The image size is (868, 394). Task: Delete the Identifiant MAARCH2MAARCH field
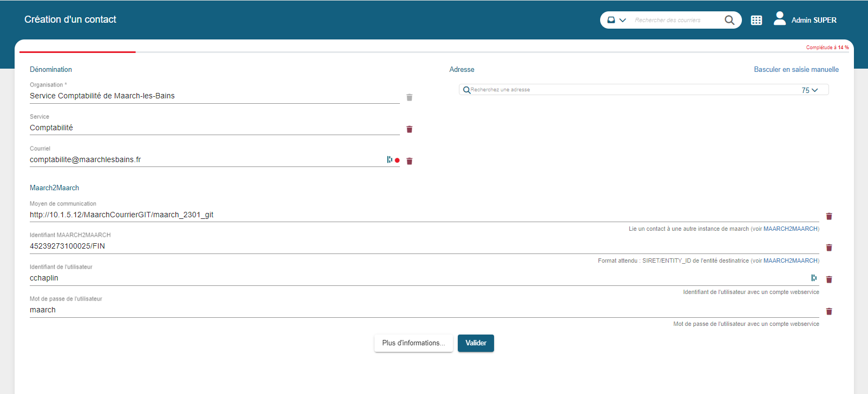[828, 248]
